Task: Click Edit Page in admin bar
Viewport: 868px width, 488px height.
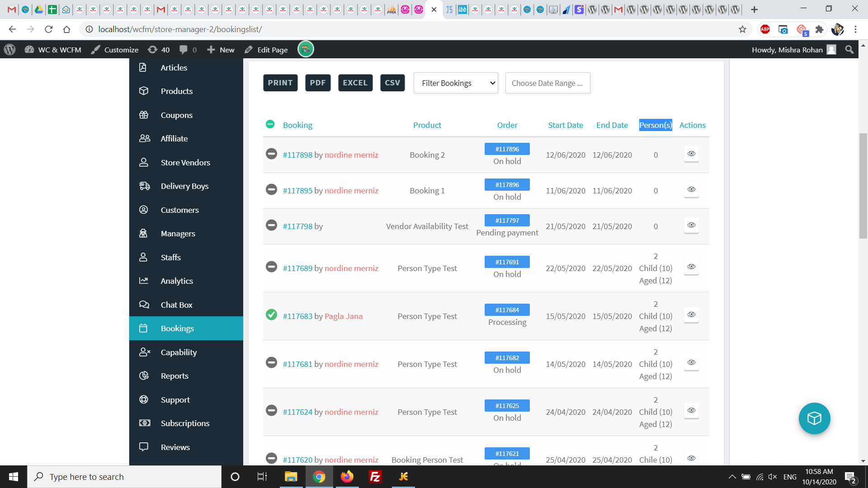Action: tap(266, 50)
